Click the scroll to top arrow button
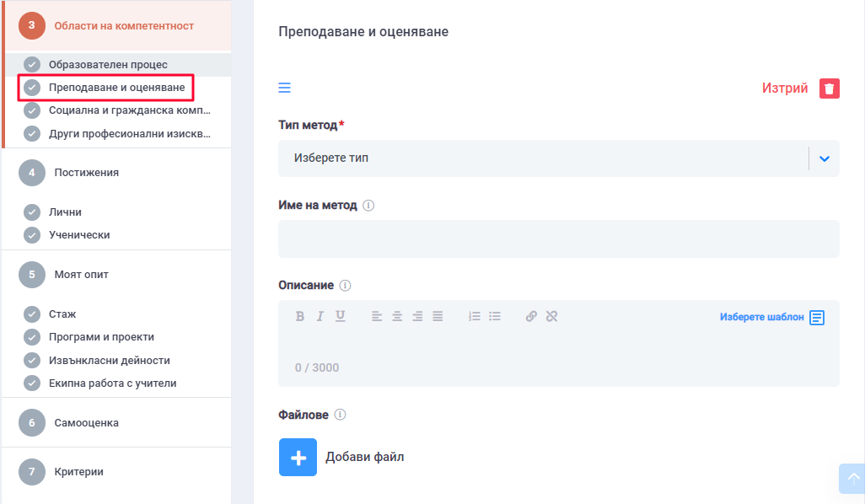Viewport: 865px width, 504px height. (852, 478)
